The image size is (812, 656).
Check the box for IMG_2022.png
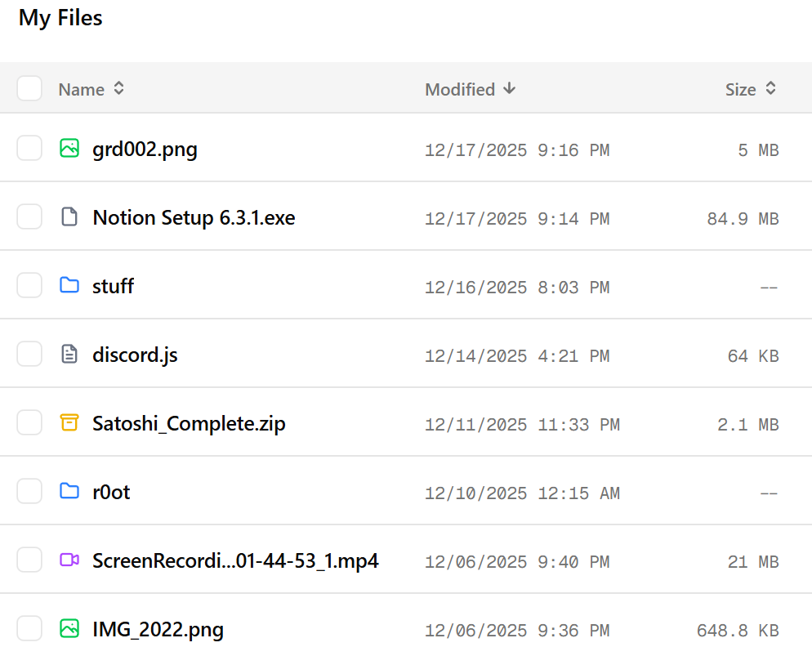pos(29,629)
